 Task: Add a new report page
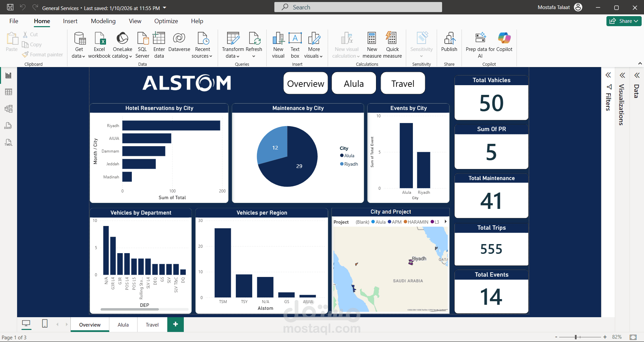pos(175,324)
